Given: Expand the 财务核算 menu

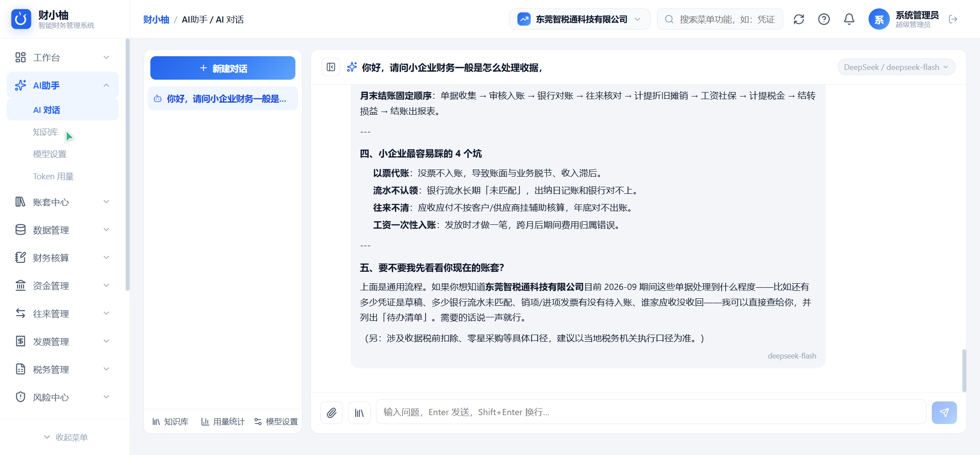Looking at the screenshot, I should [x=63, y=258].
